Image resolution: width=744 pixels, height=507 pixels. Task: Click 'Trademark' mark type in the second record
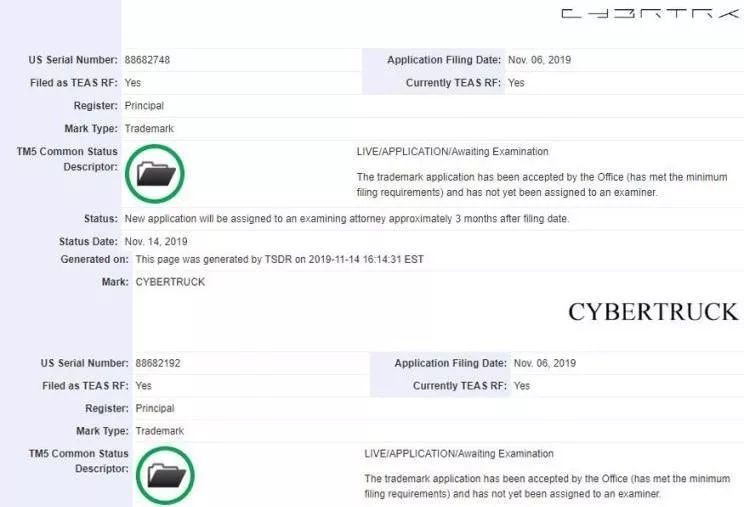click(x=159, y=431)
